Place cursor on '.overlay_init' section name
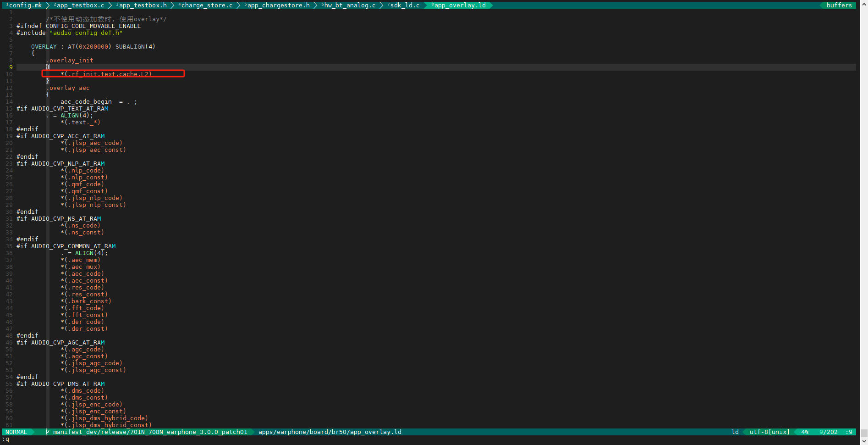 coord(70,61)
